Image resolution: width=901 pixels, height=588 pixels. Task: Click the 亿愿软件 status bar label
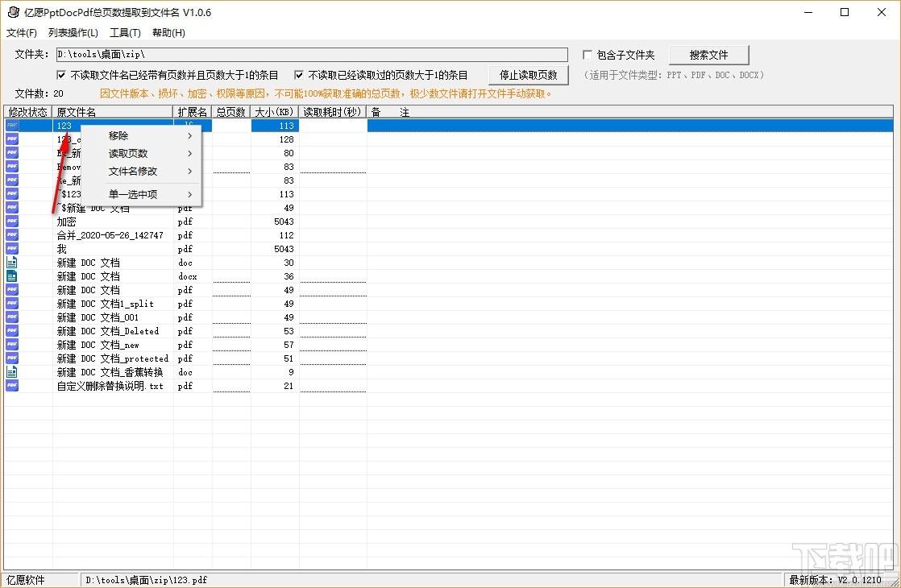click(x=26, y=580)
